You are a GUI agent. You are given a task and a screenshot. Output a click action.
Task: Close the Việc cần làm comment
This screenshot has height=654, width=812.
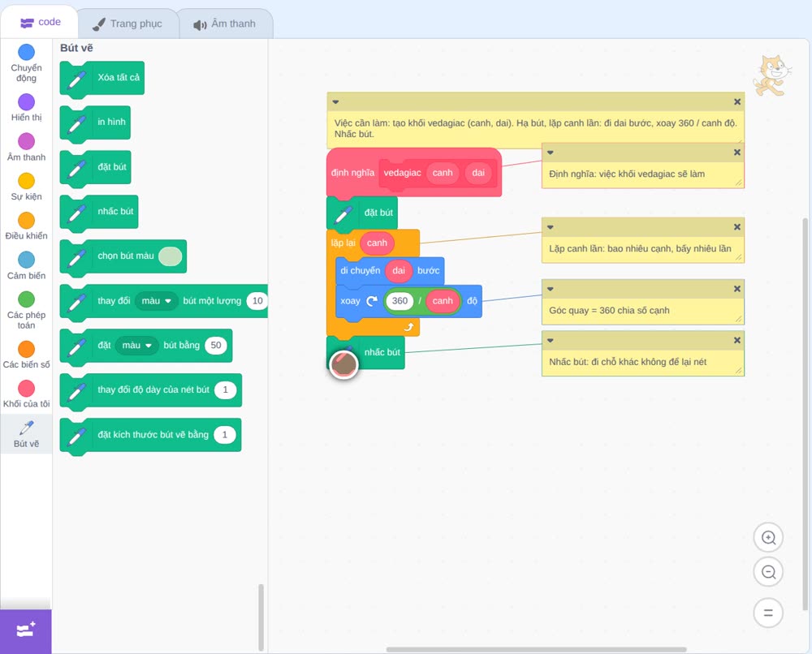(x=737, y=102)
